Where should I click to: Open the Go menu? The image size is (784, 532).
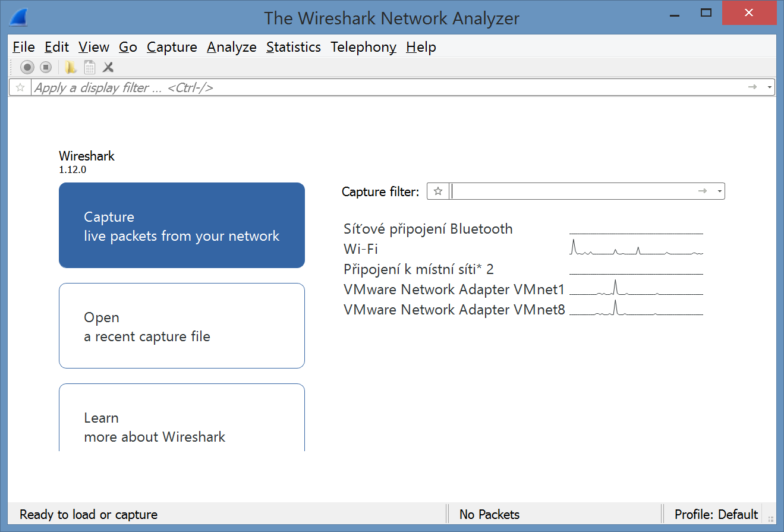[128, 47]
